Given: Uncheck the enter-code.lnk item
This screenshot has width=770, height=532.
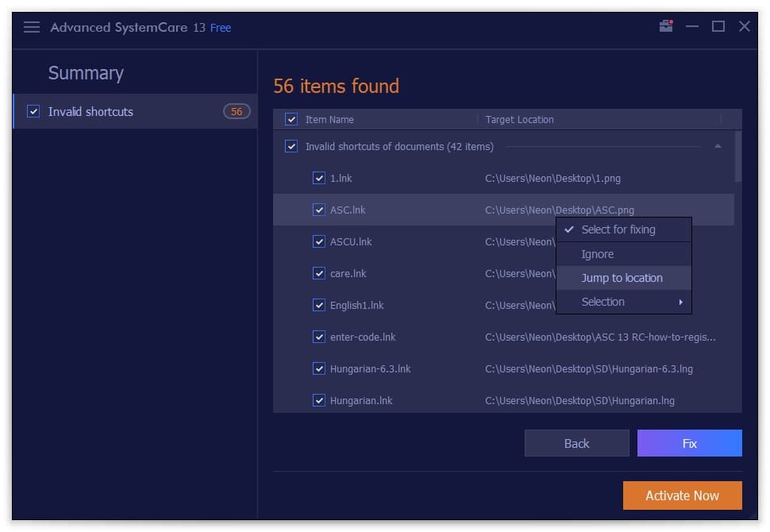Looking at the screenshot, I should tap(318, 337).
